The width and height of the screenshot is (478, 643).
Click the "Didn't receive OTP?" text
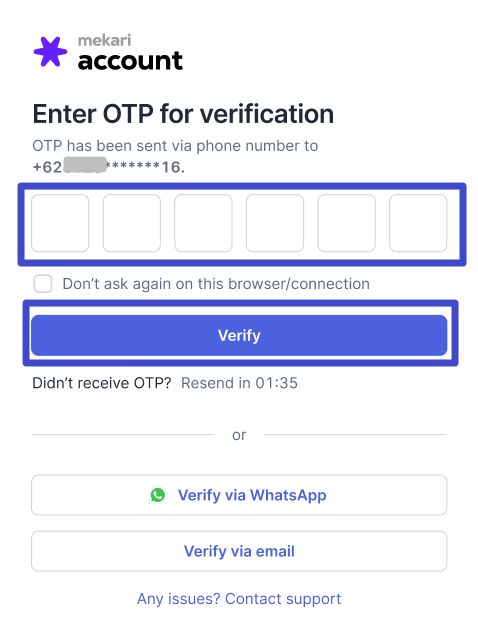102,383
